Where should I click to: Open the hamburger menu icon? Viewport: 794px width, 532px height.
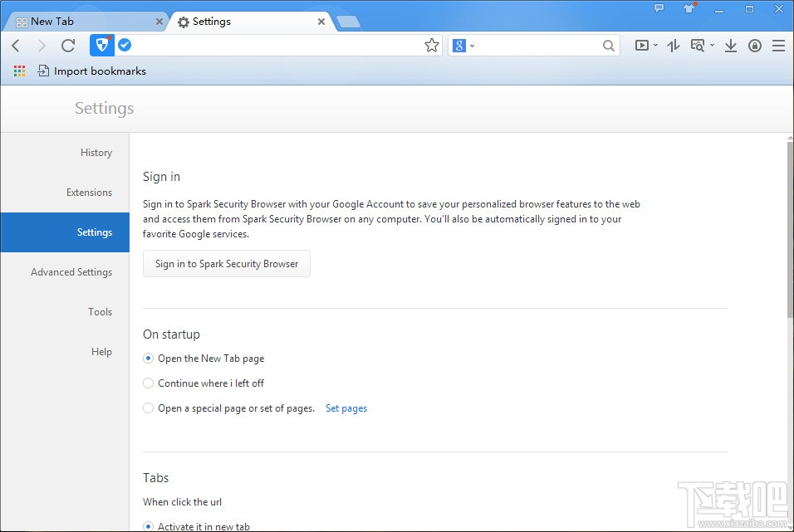[x=778, y=45]
